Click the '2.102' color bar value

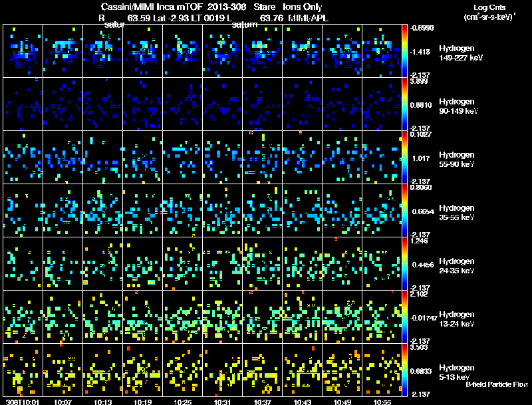(419, 294)
